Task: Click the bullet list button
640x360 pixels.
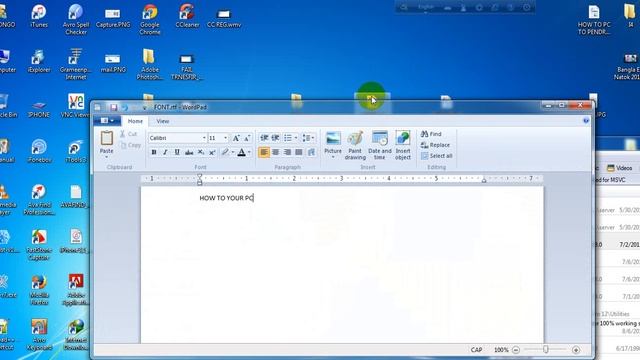Action: [x=288, y=138]
